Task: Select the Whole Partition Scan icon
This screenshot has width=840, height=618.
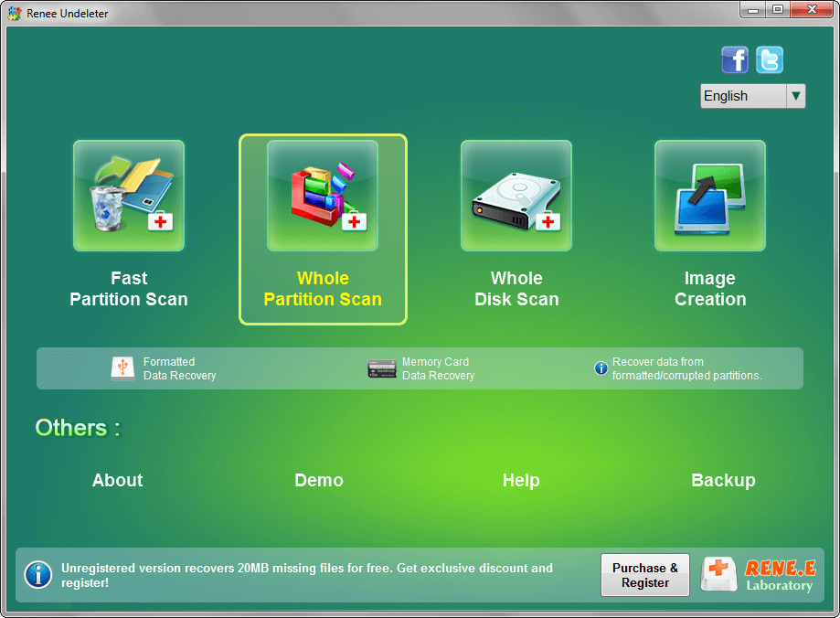Action: 323,196
